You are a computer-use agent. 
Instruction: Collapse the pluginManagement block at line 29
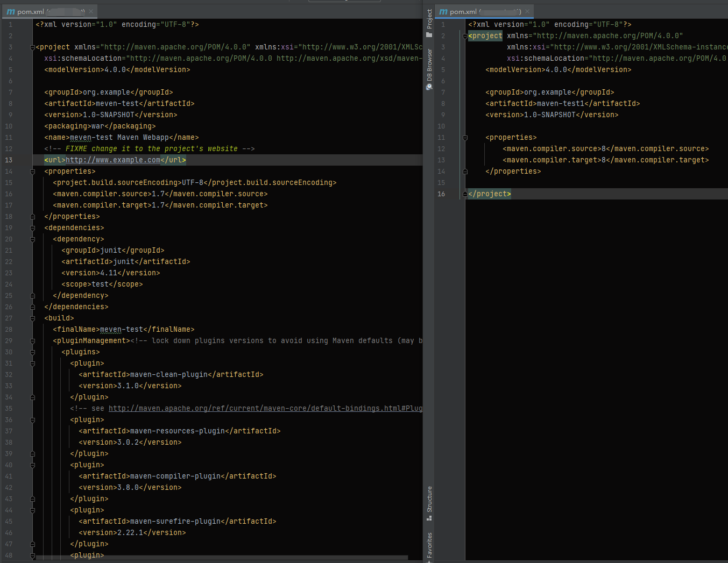pos(32,341)
